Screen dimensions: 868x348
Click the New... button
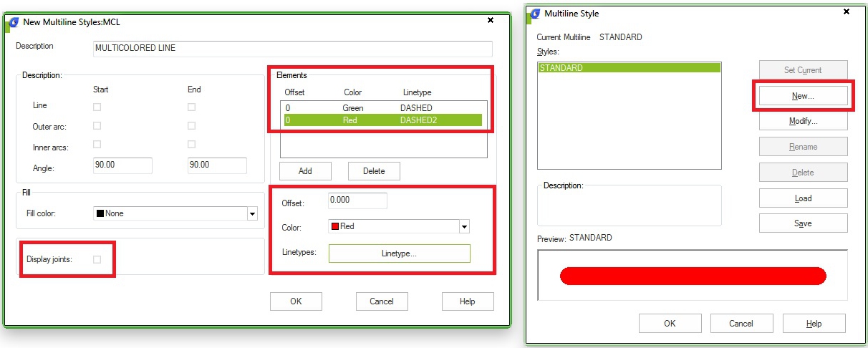(803, 96)
